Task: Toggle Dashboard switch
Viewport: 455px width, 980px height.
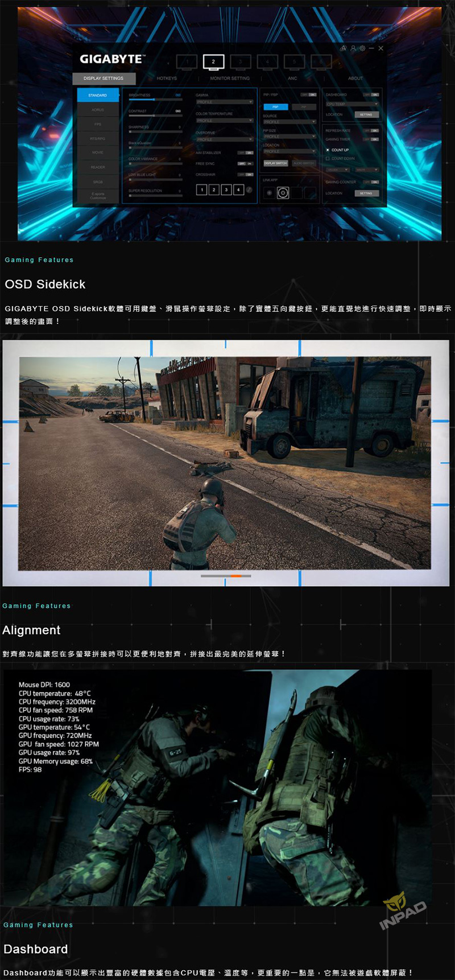Action: (x=371, y=94)
